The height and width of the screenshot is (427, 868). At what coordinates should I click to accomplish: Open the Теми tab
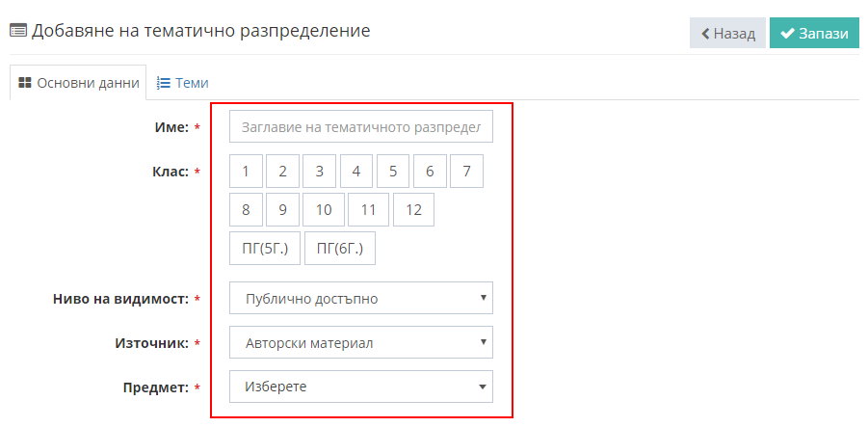tap(182, 83)
